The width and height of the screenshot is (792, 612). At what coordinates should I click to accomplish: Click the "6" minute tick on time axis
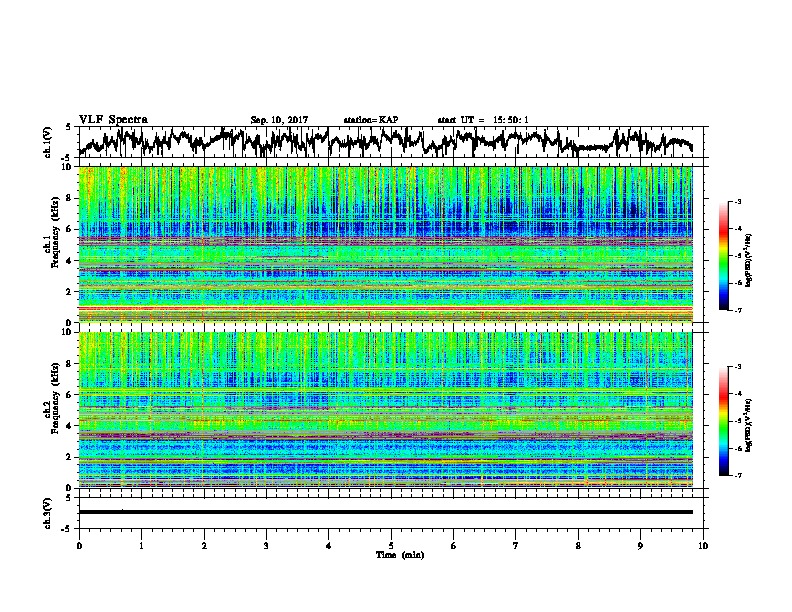click(x=454, y=546)
